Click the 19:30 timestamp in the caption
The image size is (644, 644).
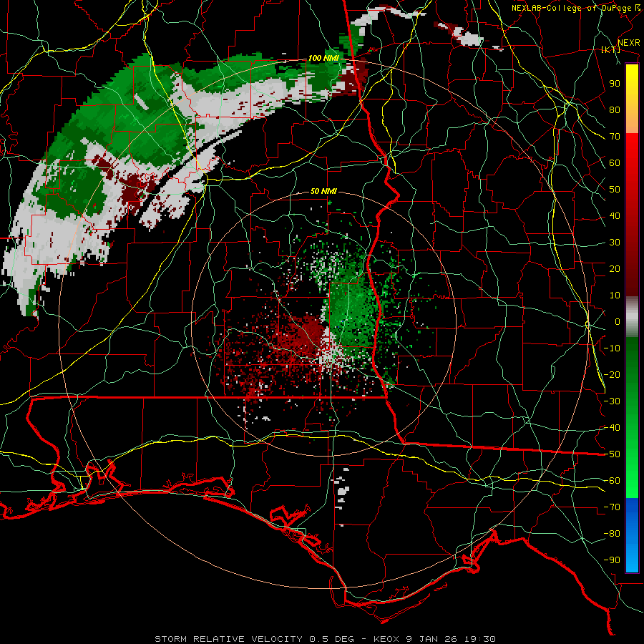(480, 639)
